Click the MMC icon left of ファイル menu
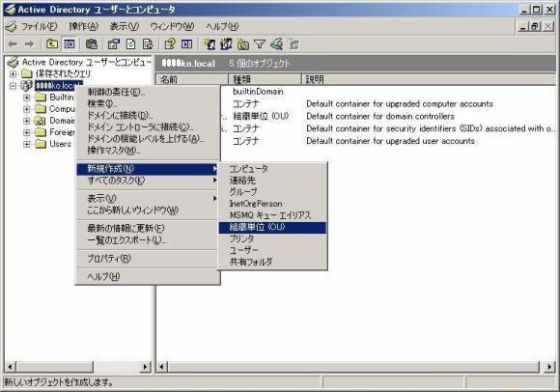 click(11, 26)
